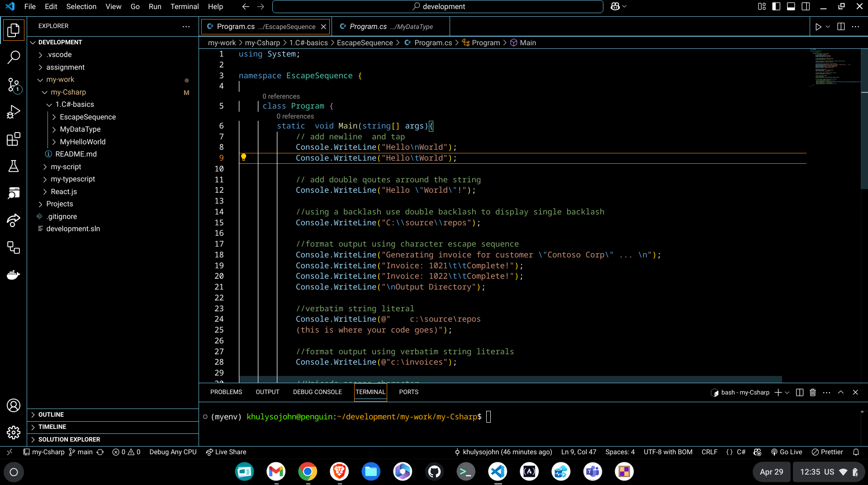Click the Run code play button
The height and width of the screenshot is (485, 868).
tap(818, 27)
